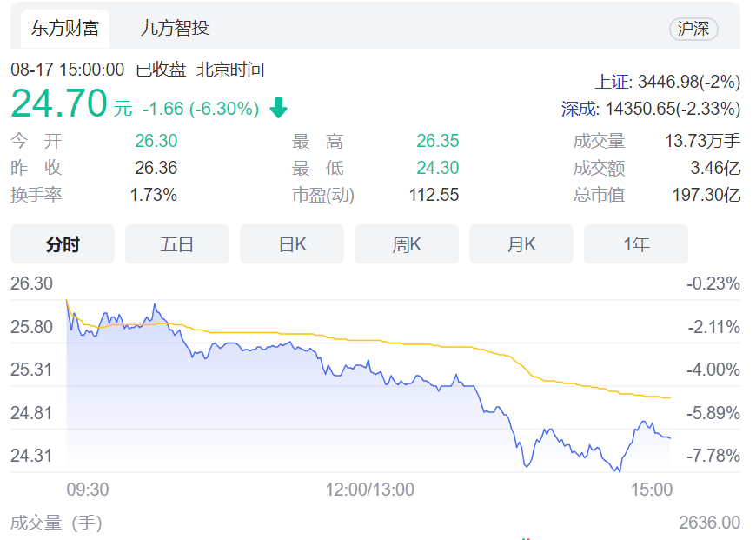Open the 上证 index link

[612, 82]
